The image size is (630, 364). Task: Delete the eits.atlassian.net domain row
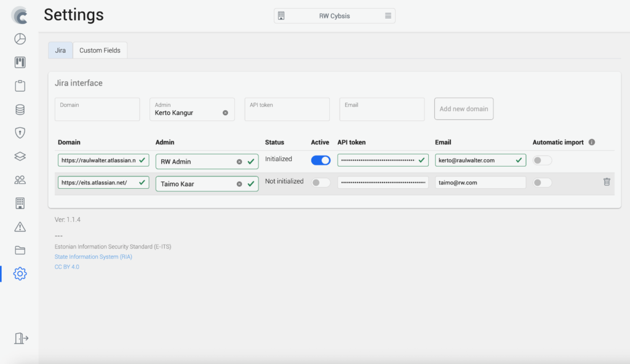607,182
